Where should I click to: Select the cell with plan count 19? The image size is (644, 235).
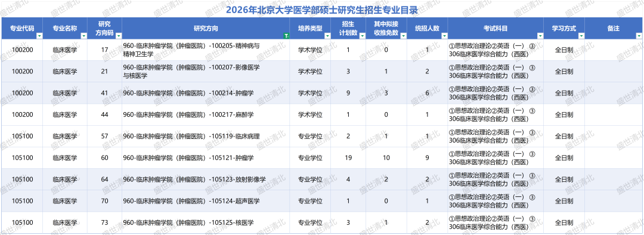348,158
